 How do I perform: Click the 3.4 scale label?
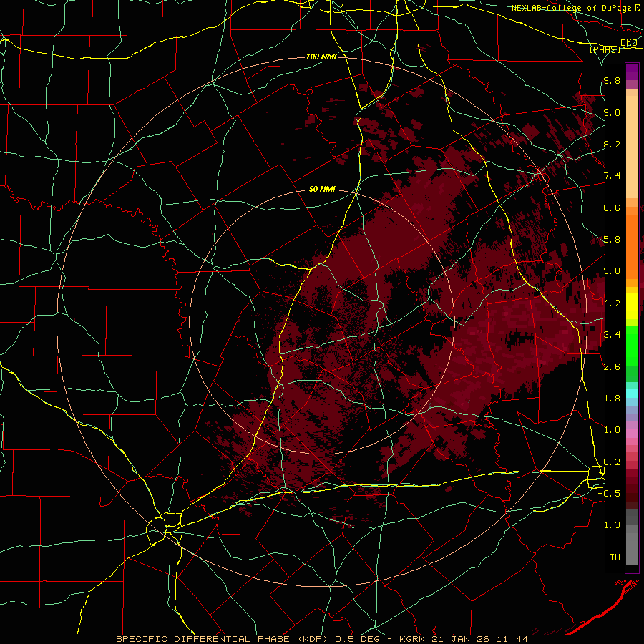pyautogui.click(x=612, y=335)
